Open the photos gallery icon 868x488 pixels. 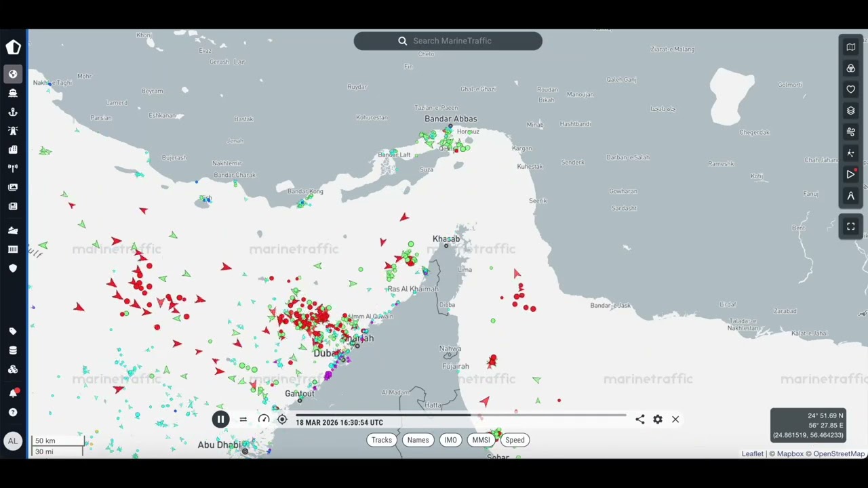click(13, 187)
